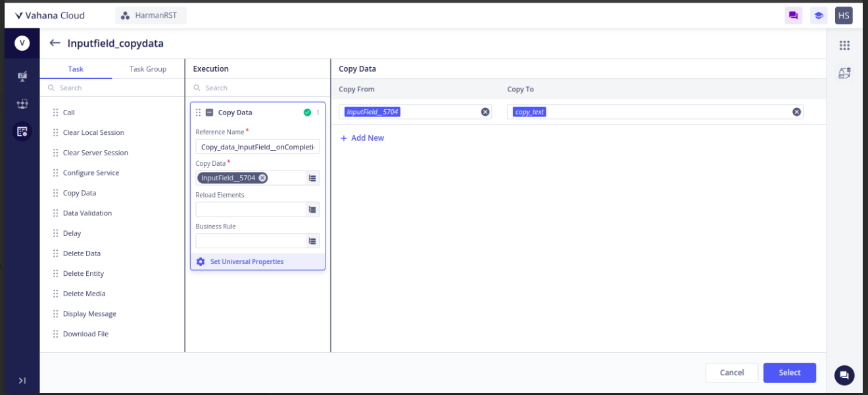Switch to the Task Group tab
This screenshot has height=395, width=868.
(148, 69)
